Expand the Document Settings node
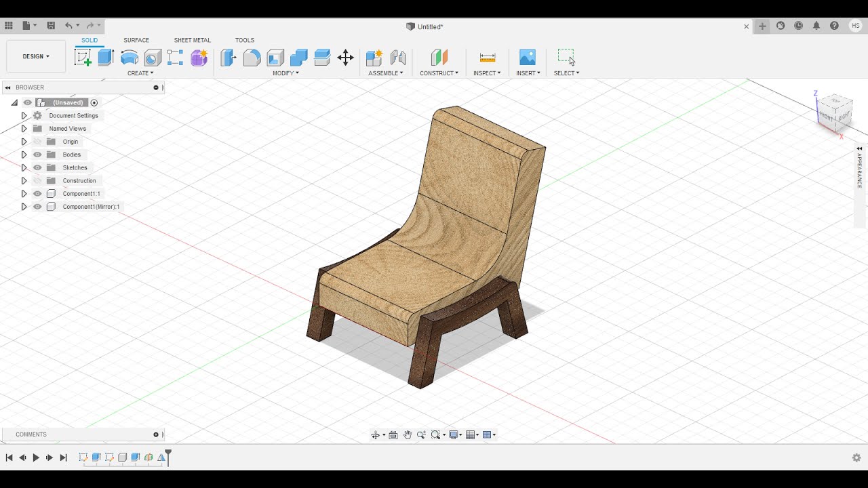The width and height of the screenshot is (868, 488). pos(24,116)
